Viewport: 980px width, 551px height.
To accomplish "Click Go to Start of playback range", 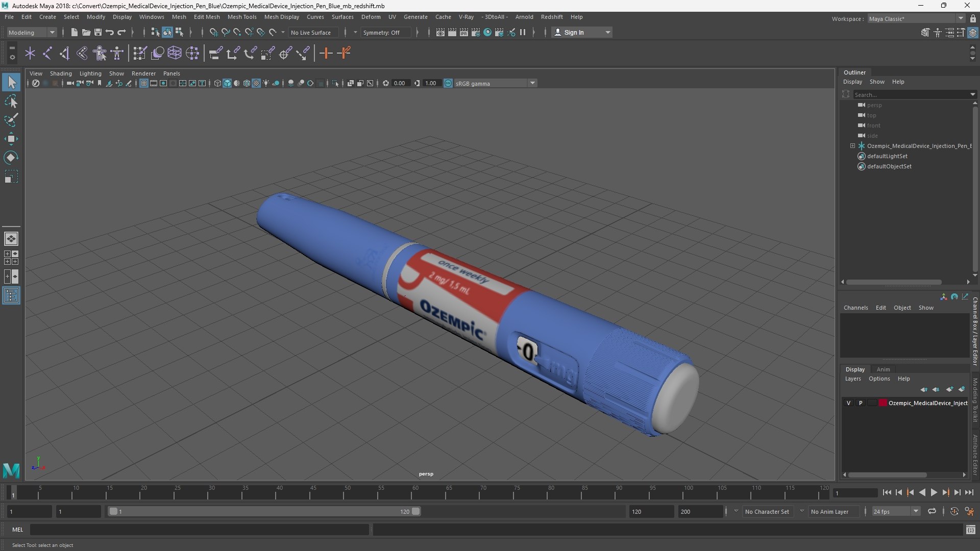I will coord(887,492).
